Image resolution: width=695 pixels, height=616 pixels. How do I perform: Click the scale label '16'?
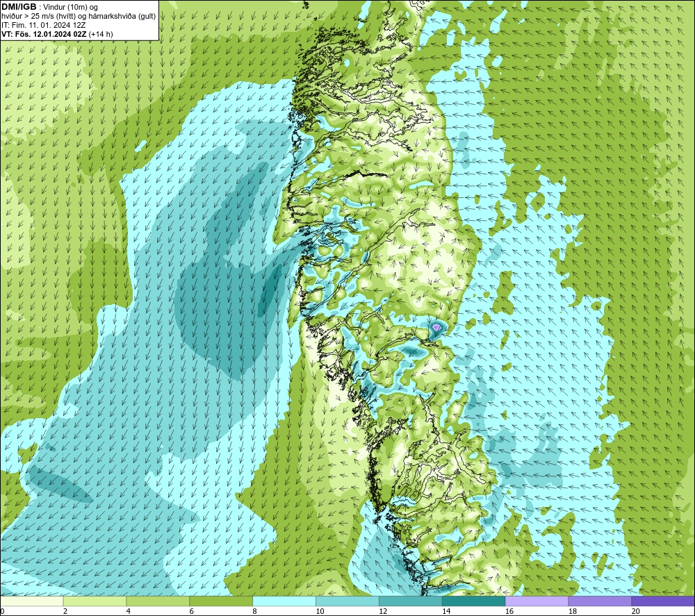click(x=509, y=611)
